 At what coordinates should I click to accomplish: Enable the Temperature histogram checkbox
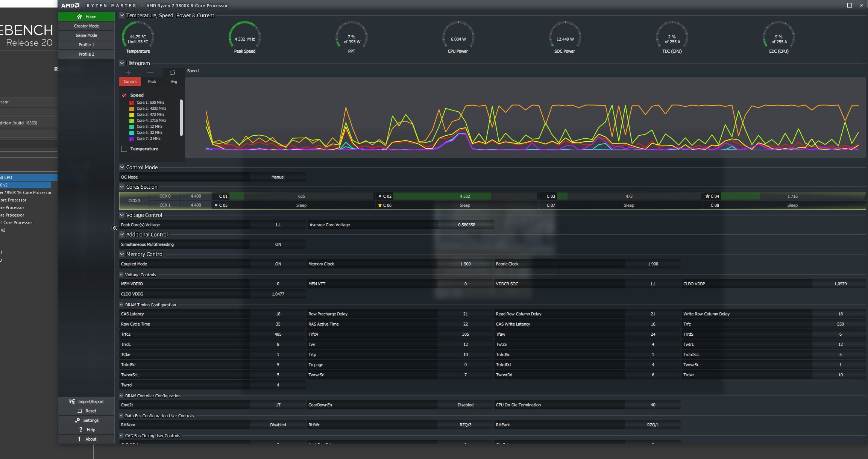click(x=124, y=149)
